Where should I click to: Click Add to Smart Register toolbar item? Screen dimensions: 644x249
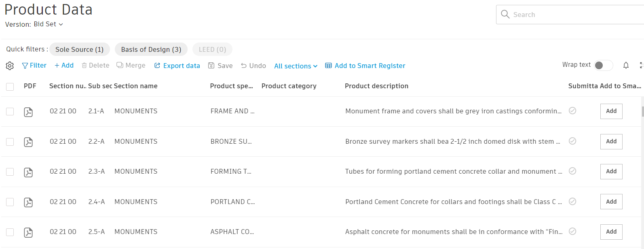pyautogui.click(x=365, y=66)
